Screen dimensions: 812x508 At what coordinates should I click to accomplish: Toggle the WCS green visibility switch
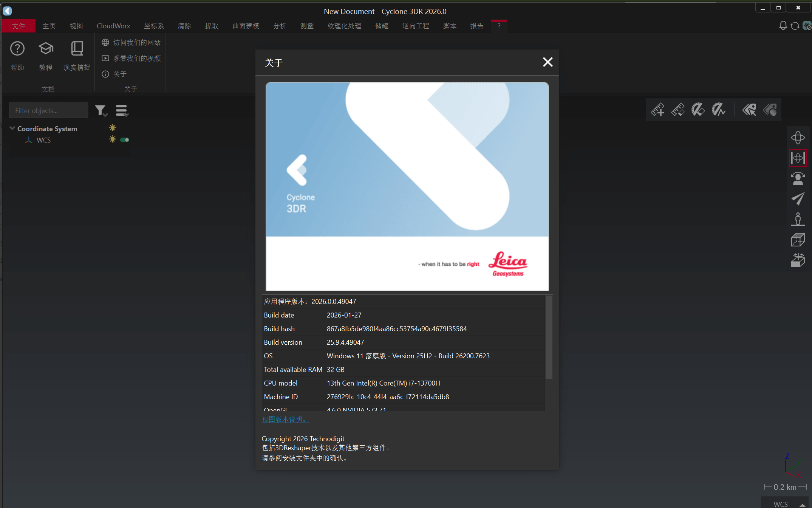coord(125,140)
